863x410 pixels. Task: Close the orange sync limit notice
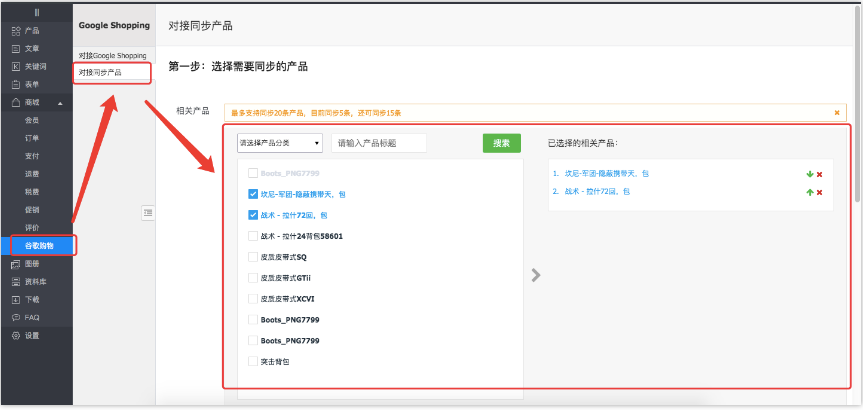(x=837, y=113)
